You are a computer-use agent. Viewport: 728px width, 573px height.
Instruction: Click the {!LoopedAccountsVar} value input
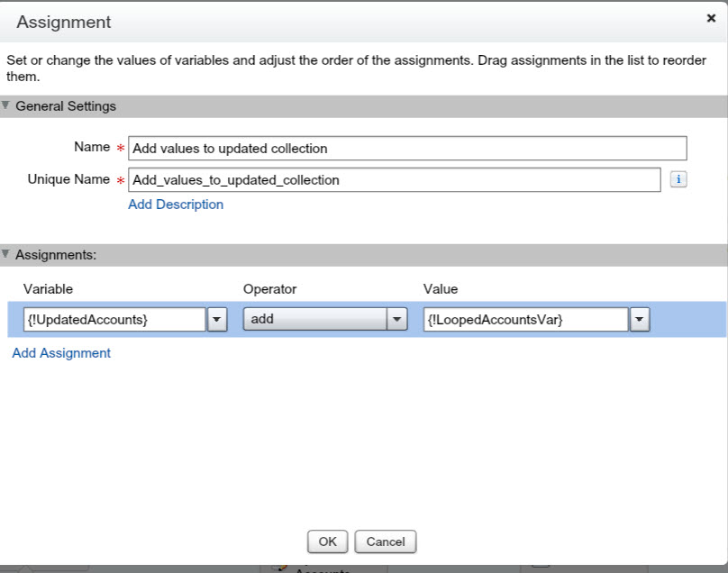[525, 320]
